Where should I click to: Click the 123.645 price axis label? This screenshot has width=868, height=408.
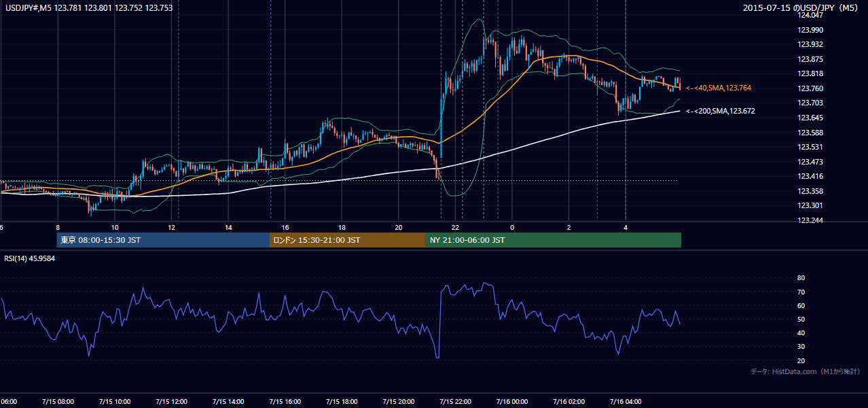tap(810, 118)
